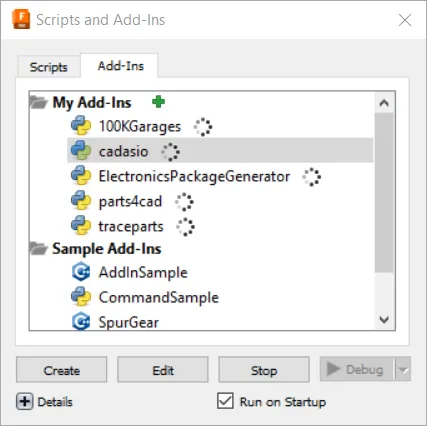Image resolution: width=427 pixels, height=426 pixels.
Task: Click the traceparts Python icon
Action: (81, 226)
